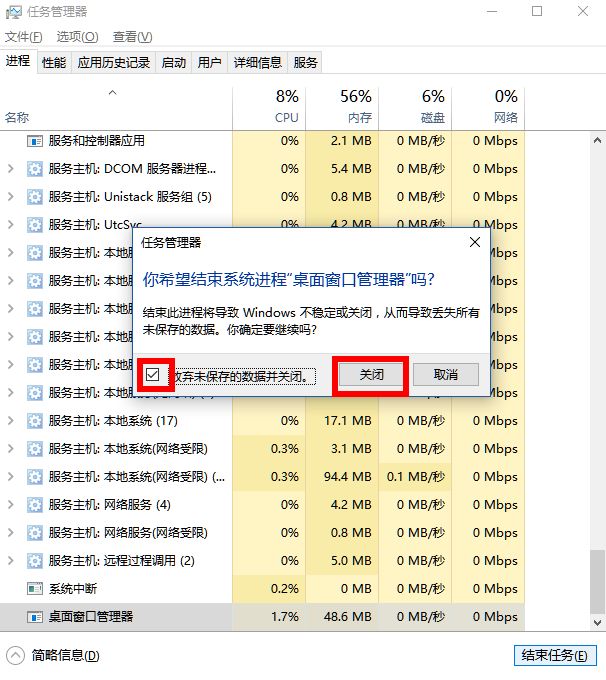Click gear icon of 本地系统 (17)

point(35,421)
